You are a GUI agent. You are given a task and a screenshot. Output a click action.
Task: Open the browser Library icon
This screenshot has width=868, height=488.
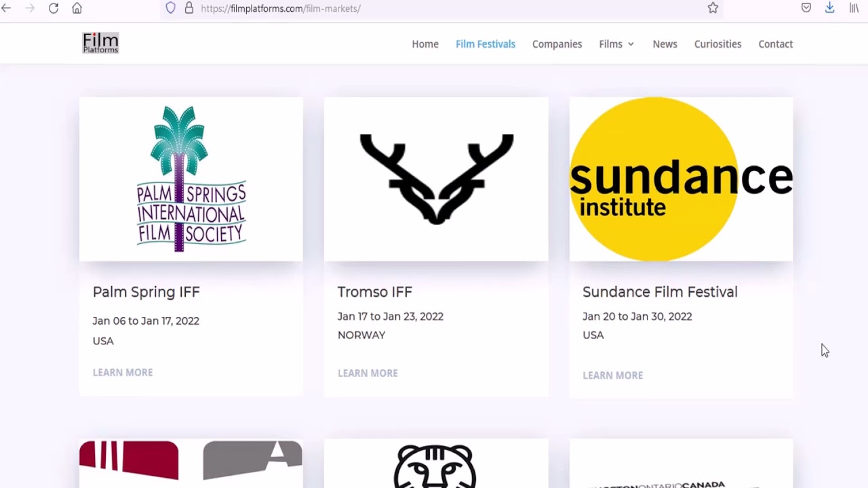854,8
